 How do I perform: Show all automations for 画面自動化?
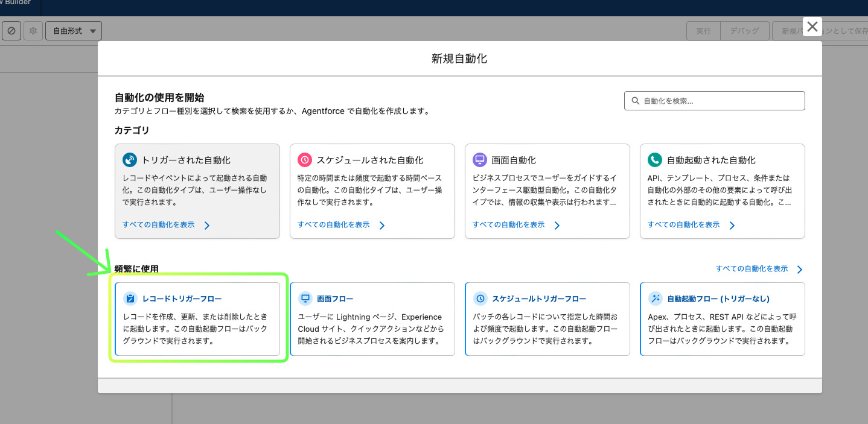[x=509, y=224]
